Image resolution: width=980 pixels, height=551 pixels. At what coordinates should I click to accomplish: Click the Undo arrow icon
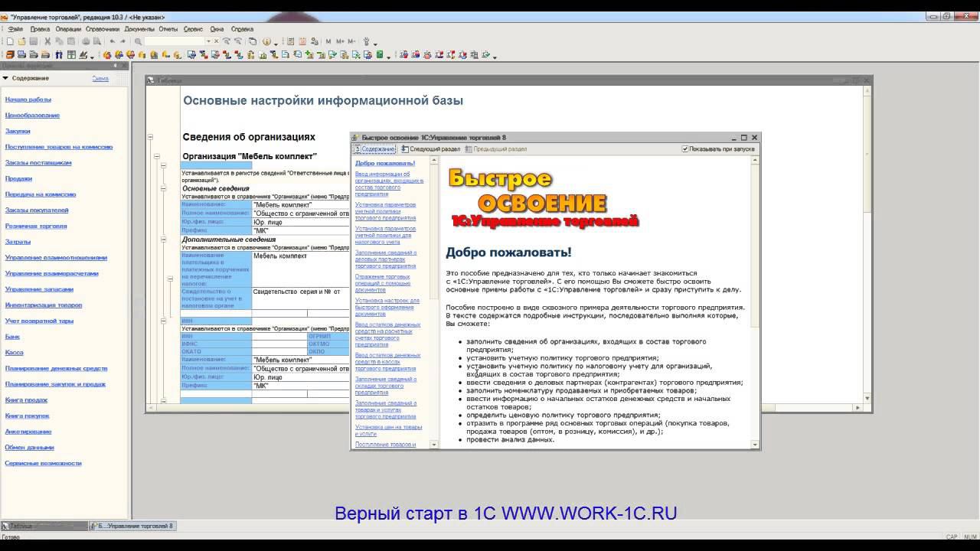point(113,41)
